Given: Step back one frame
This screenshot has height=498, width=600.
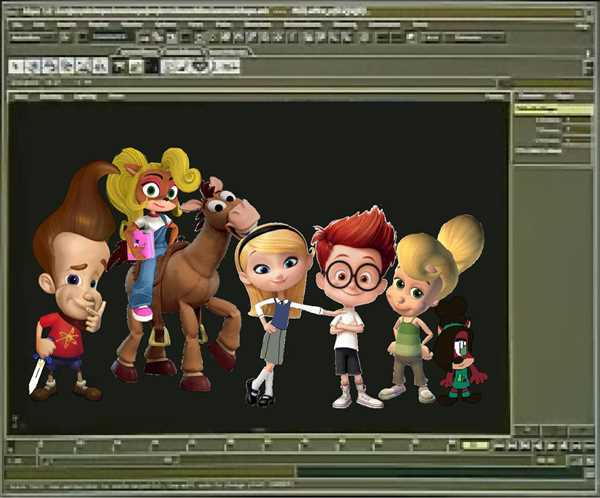Looking at the screenshot, I should pyautogui.click(x=512, y=446).
